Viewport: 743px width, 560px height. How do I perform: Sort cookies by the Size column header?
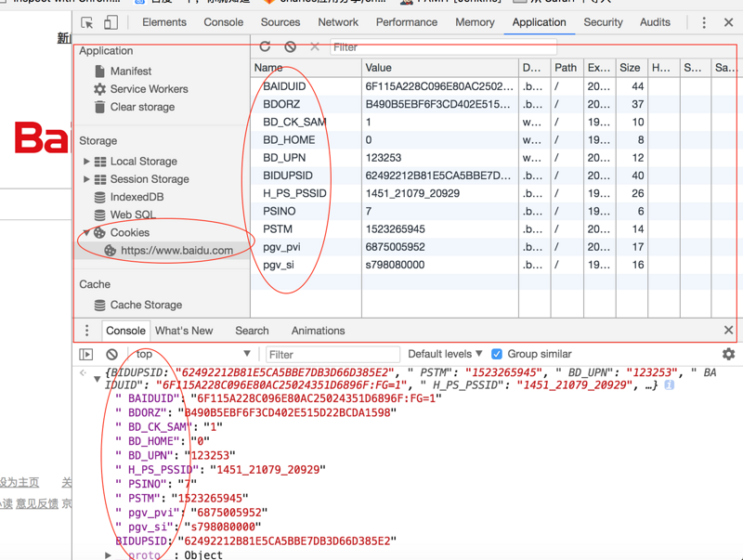(x=632, y=68)
